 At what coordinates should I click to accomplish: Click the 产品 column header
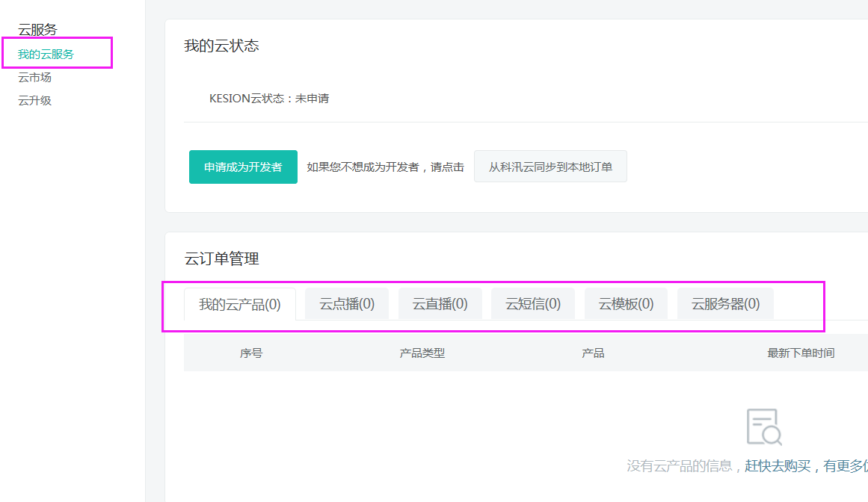point(593,353)
